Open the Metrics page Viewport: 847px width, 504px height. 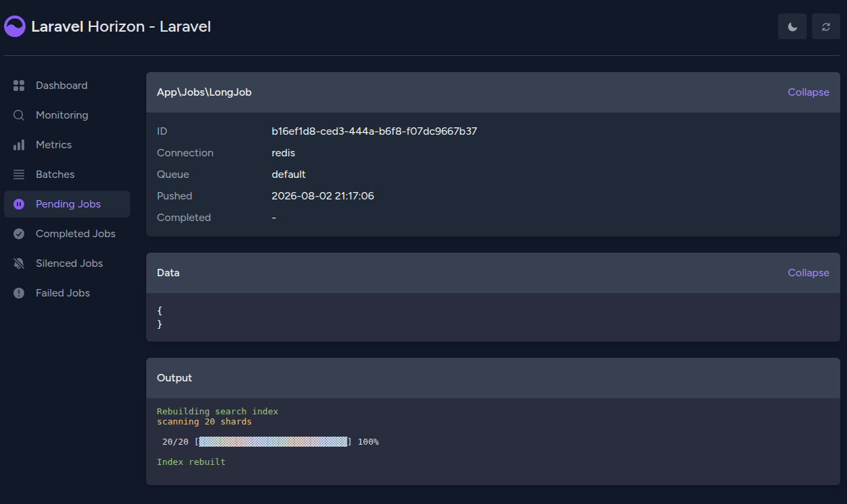tap(67, 145)
